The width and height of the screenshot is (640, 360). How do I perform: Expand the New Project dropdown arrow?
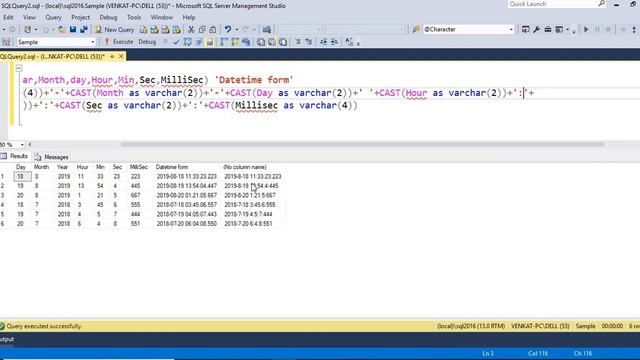point(36,29)
